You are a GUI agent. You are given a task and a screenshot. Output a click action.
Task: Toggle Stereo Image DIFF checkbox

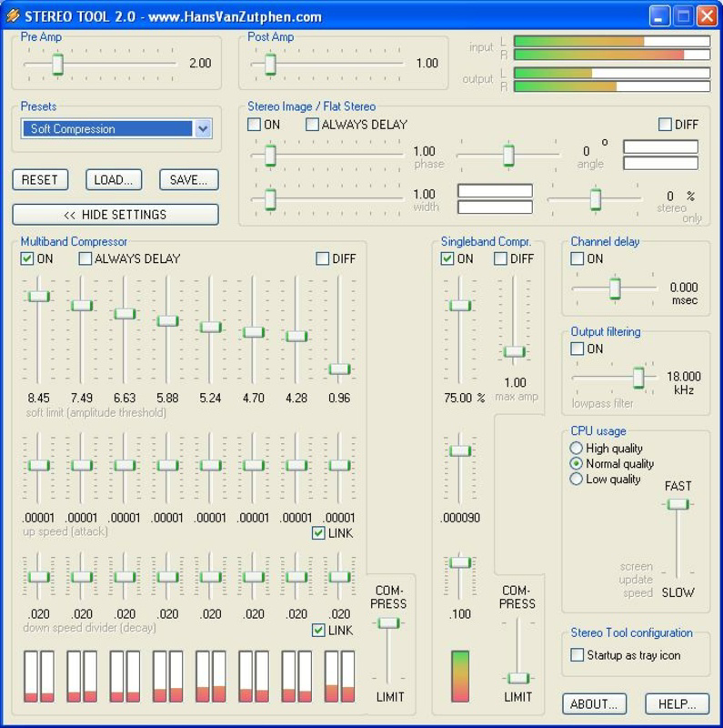[665, 125]
